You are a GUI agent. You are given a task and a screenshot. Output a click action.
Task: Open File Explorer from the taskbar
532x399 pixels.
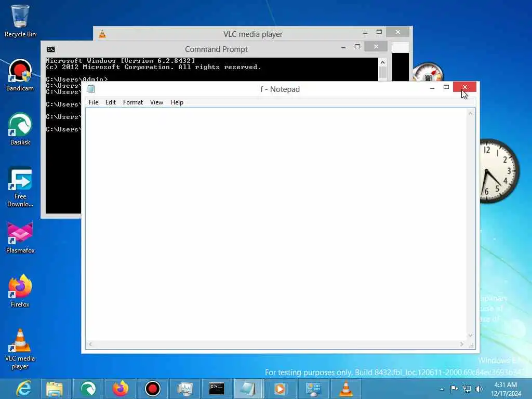tap(55, 389)
